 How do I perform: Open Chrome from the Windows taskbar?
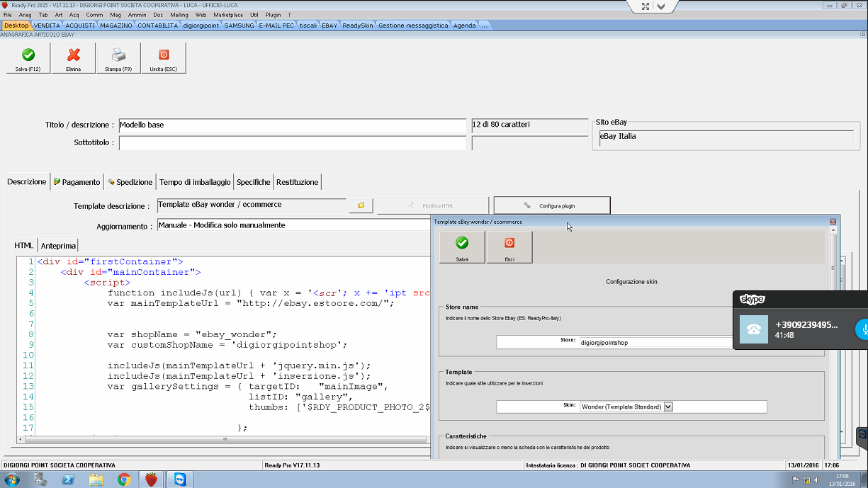(124, 480)
